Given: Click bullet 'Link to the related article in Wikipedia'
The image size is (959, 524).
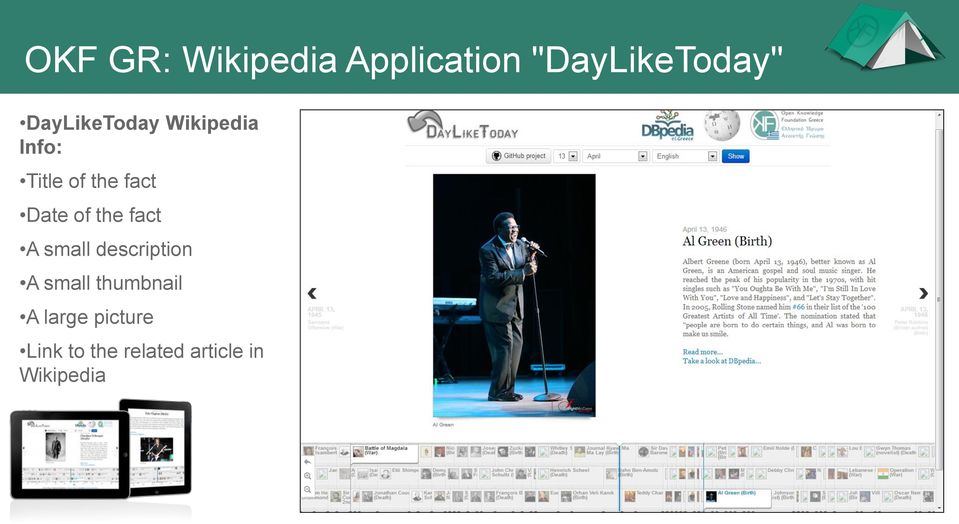Looking at the screenshot, I should [x=141, y=363].
